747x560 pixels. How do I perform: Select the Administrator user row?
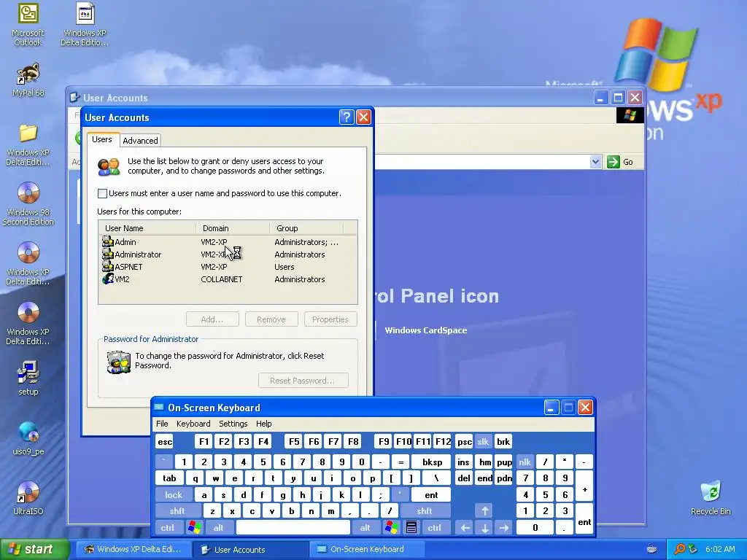(x=228, y=254)
